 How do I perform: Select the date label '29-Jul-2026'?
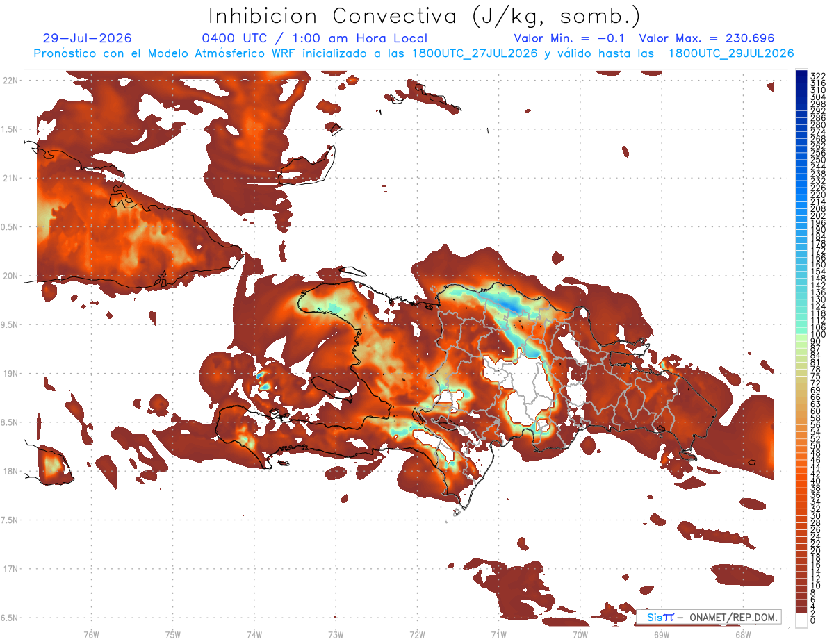(x=87, y=39)
